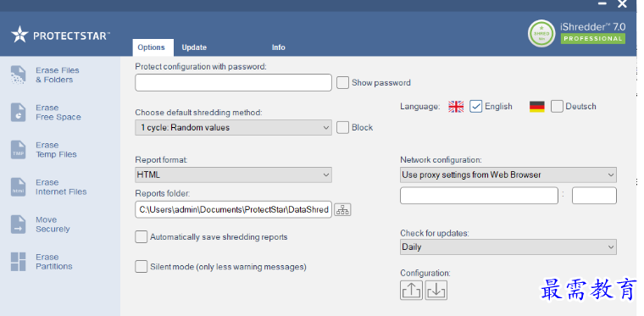644x316 pixels.
Task: Open the Info tab
Action: tap(278, 47)
